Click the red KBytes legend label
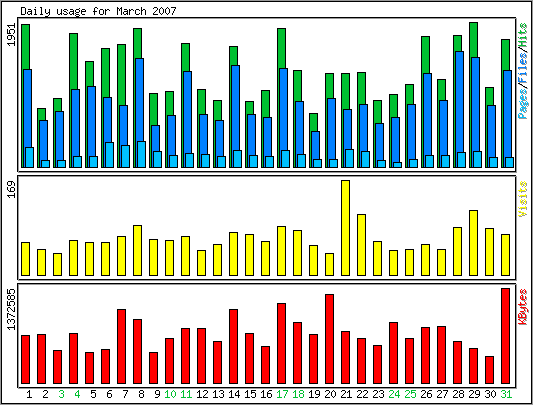This screenshot has width=533, height=405. pos(523,306)
